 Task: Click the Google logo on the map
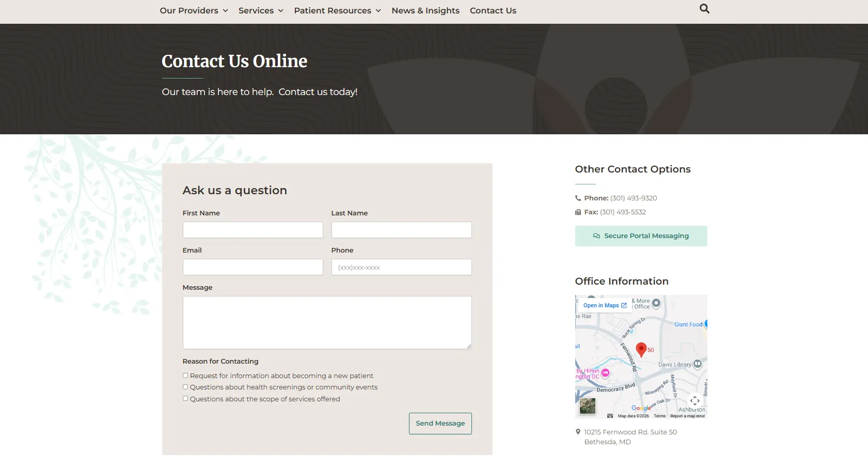641,408
